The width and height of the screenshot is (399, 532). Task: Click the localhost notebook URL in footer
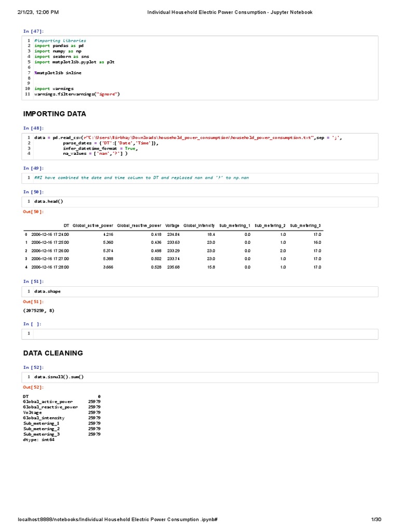pos(117,520)
